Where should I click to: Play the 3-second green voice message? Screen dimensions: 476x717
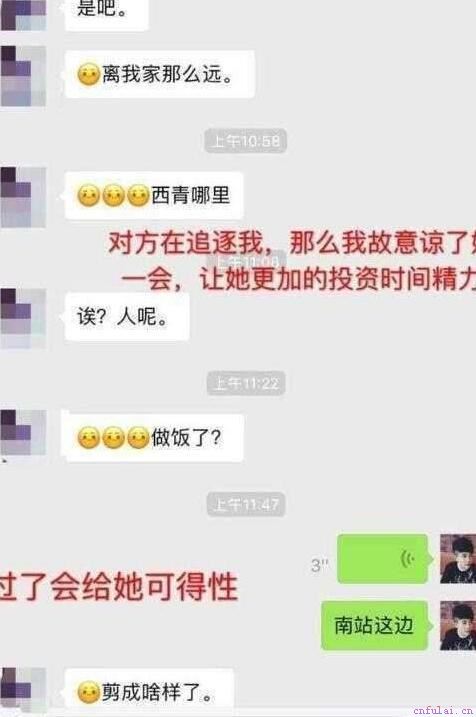pyautogui.click(x=384, y=558)
